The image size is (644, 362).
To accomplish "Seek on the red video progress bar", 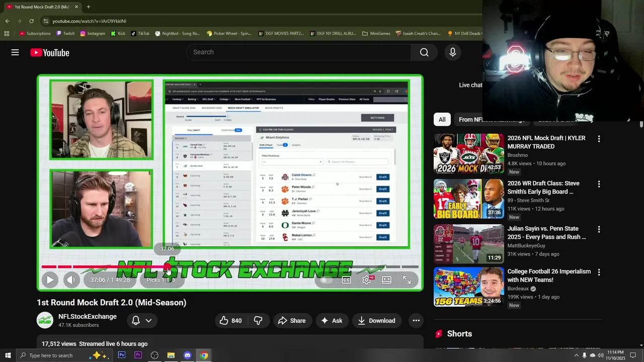I will (229, 267).
